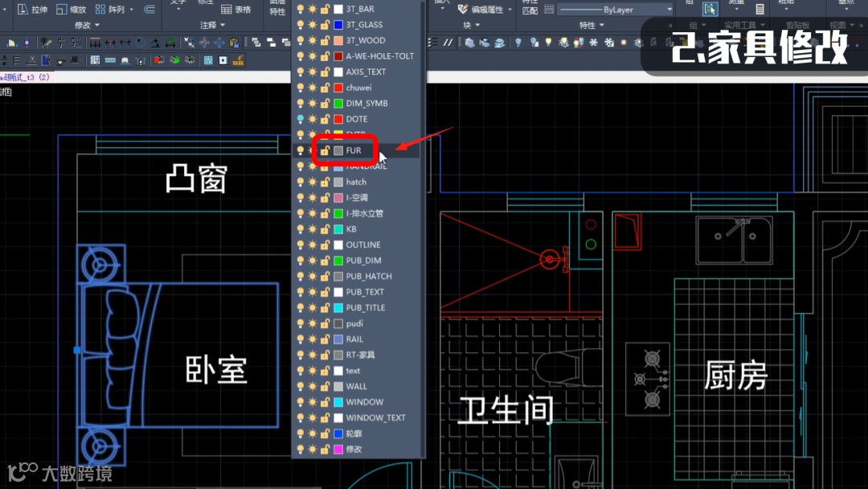Click the freeze snowflake layer toolbar icon

(x=593, y=42)
